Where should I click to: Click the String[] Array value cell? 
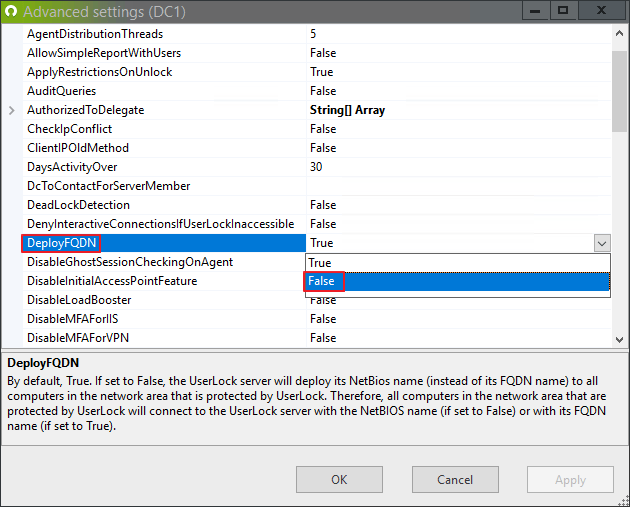coord(348,110)
